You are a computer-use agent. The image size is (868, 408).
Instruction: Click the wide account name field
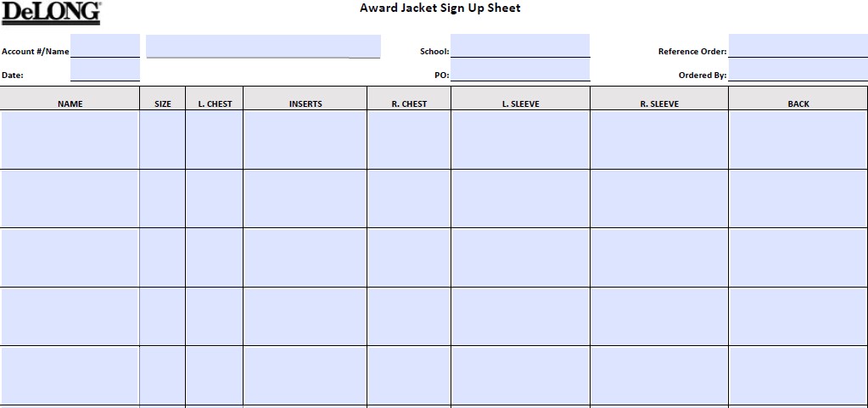pyautogui.click(x=263, y=46)
